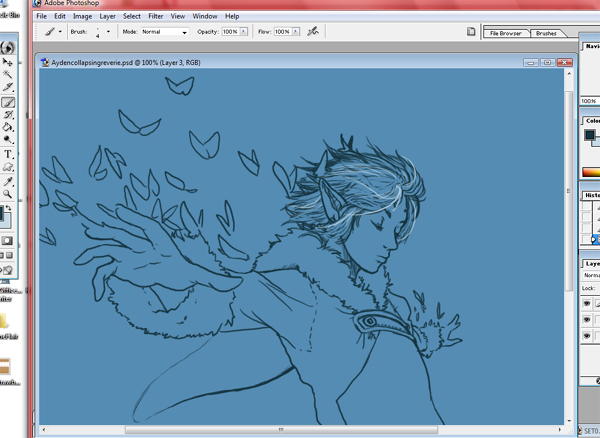Hide the top layer via eye icon

(x=587, y=304)
